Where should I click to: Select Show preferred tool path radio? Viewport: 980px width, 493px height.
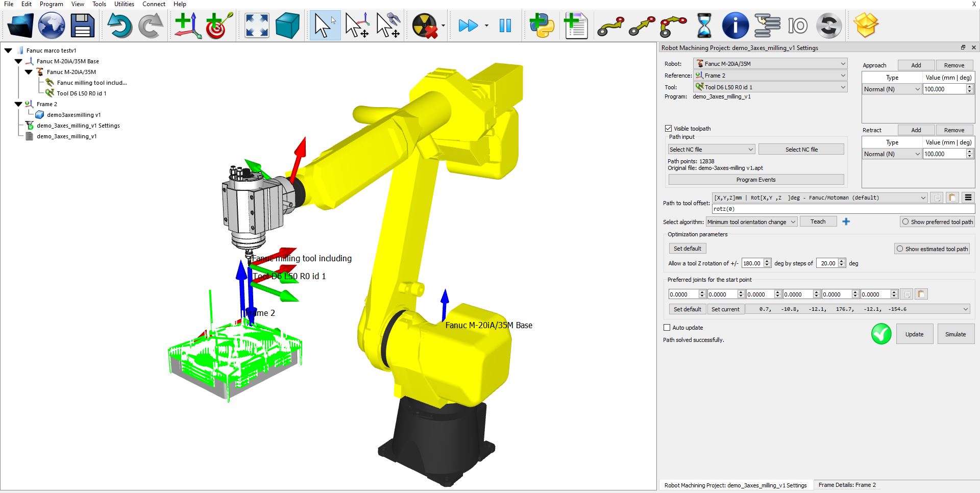tap(905, 222)
